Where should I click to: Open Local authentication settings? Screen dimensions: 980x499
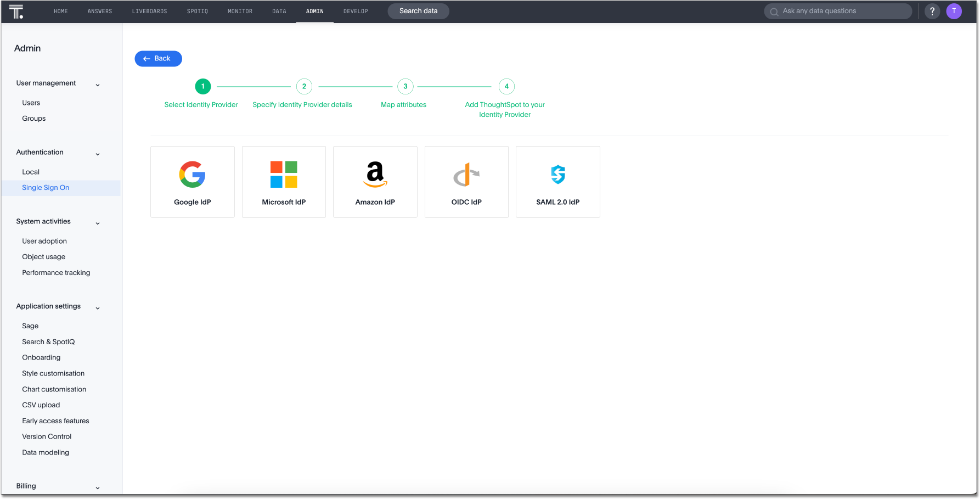[x=31, y=172]
